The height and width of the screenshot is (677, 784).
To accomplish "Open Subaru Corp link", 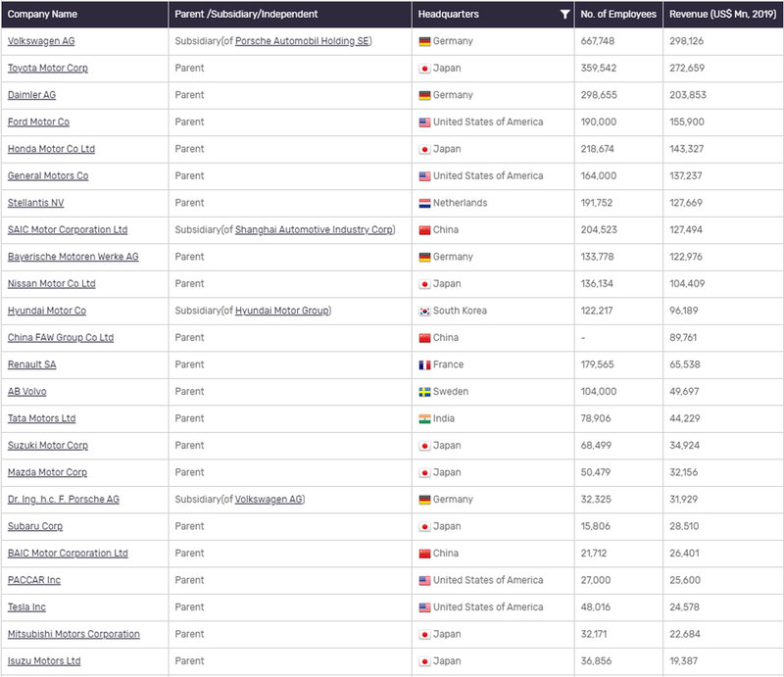I will pos(35,527).
